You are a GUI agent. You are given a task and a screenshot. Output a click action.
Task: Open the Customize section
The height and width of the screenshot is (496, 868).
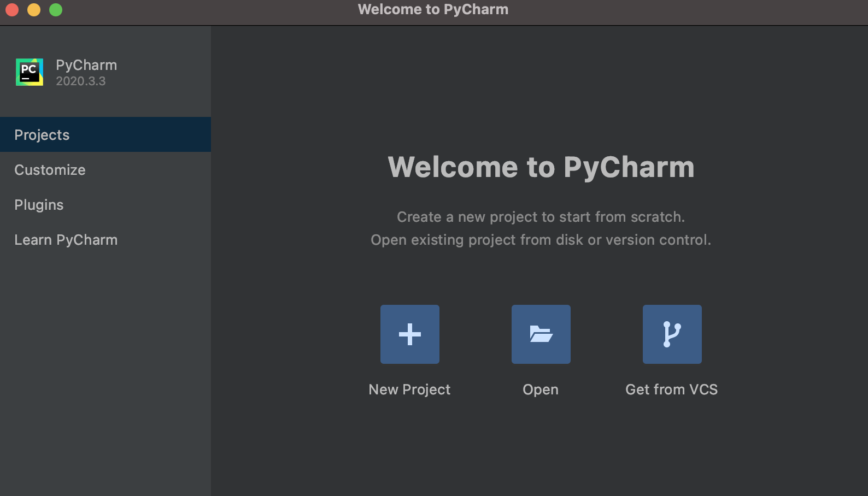(x=105, y=170)
